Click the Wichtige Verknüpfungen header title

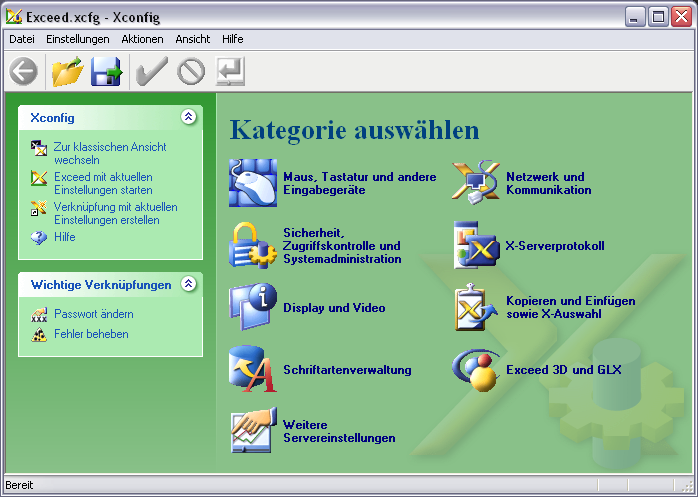[x=101, y=285]
